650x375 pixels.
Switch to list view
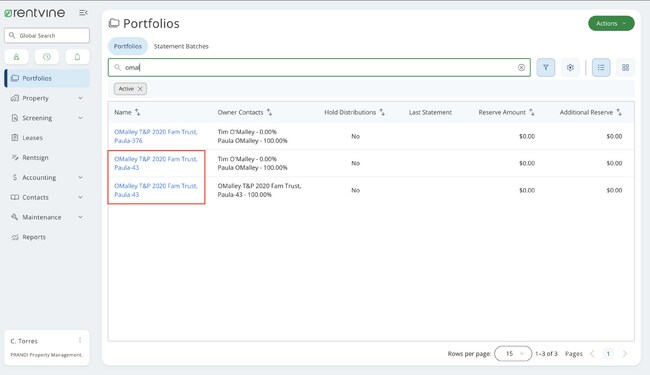[601, 68]
